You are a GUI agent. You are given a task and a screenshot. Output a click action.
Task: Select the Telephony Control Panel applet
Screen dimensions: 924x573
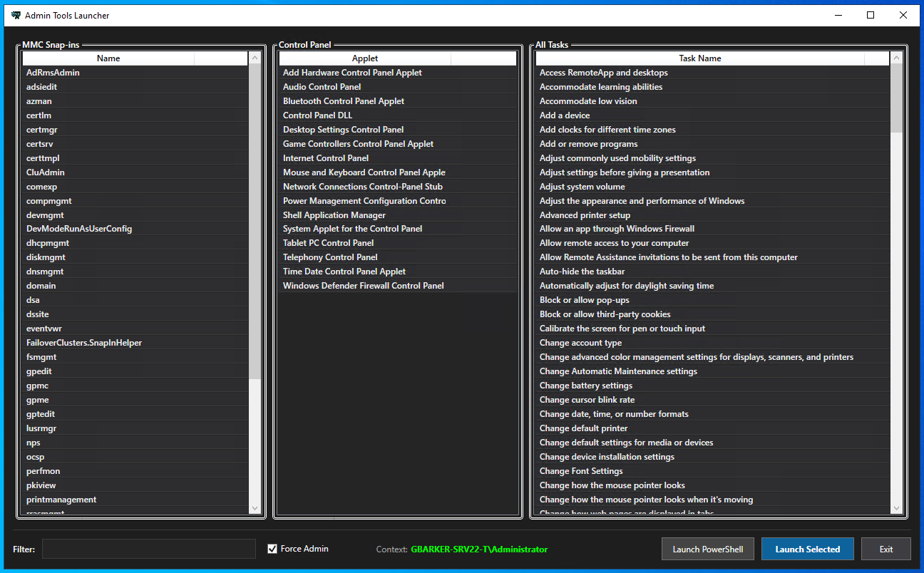pyautogui.click(x=329, y=257)
